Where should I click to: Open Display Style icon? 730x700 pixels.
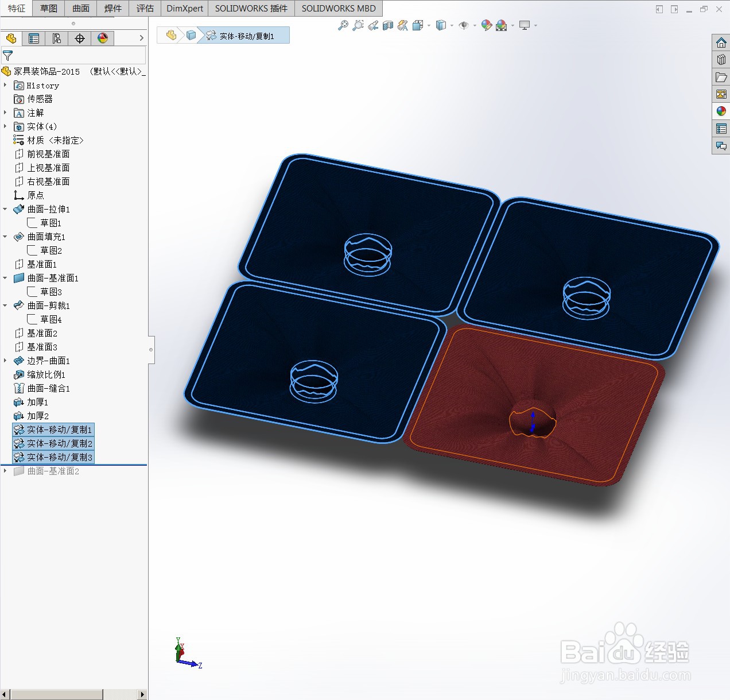coord(441,25)
